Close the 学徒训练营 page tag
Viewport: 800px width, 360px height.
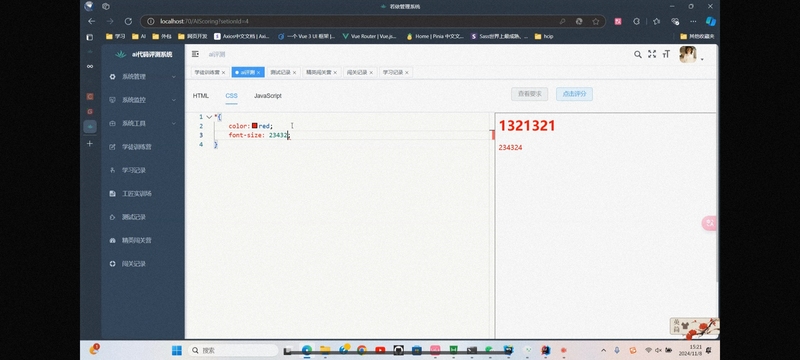(223, 72)
